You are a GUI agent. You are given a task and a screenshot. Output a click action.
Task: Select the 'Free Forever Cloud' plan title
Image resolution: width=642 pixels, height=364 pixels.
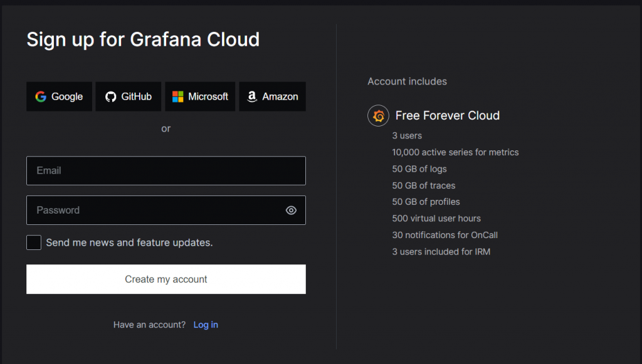[x=448, y=116]
